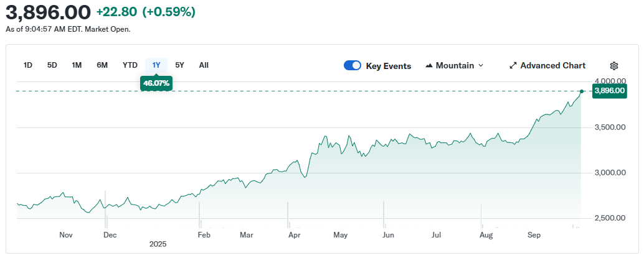Show the 6M time range
644x258 pixels.
tap(102, 65)
